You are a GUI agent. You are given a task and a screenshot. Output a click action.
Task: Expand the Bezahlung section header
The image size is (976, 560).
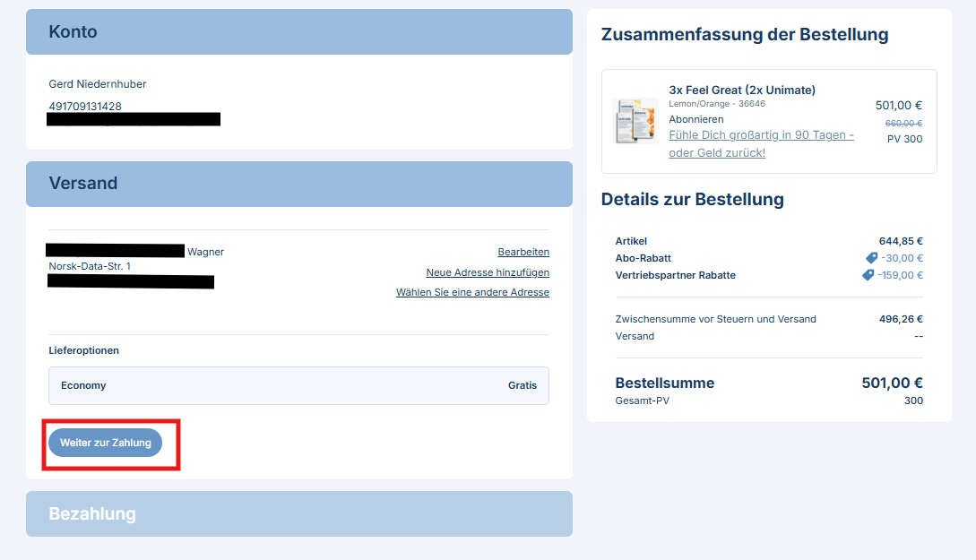click(x=298, y=513)
